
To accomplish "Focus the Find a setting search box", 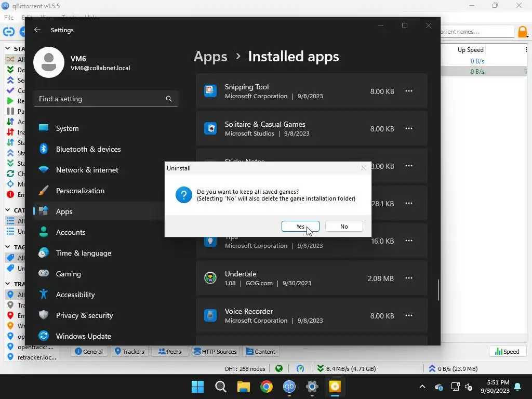I will [x=105, y=99].
